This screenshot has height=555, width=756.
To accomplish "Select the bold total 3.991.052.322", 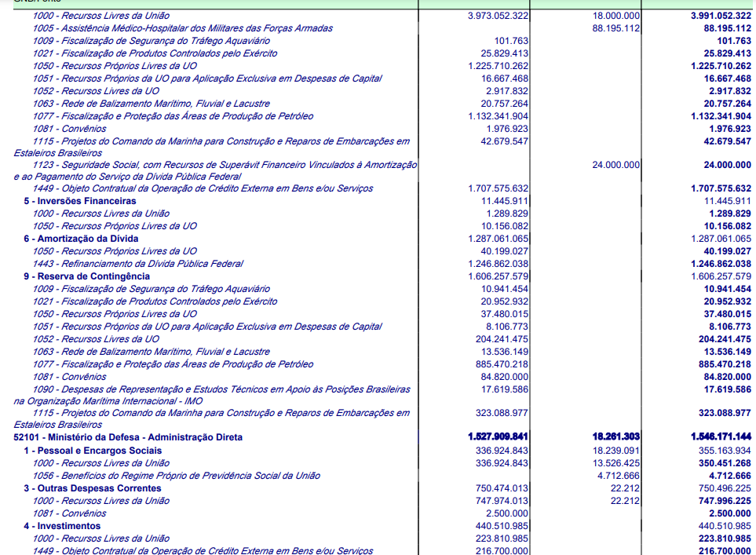I will pyautogui.click(x=721, y=16).
